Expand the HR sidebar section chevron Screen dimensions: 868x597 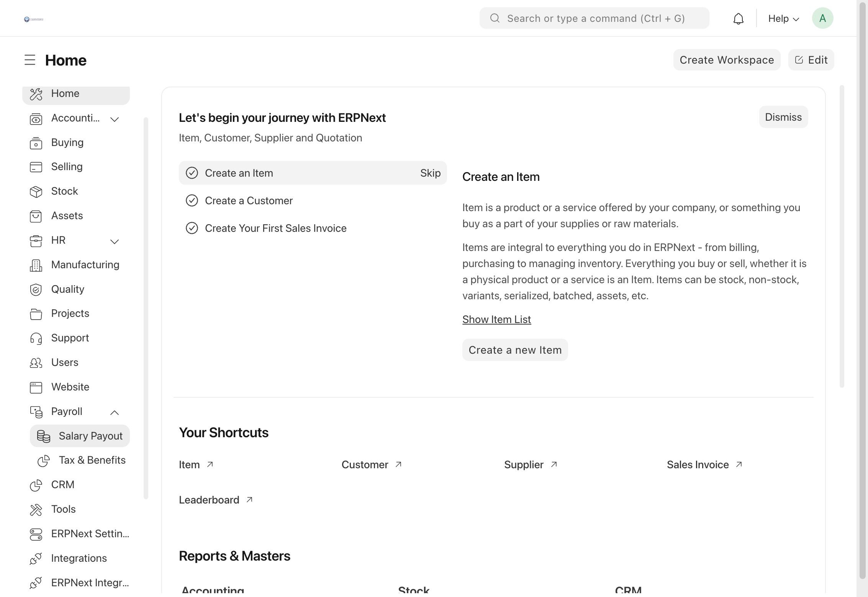115,241
